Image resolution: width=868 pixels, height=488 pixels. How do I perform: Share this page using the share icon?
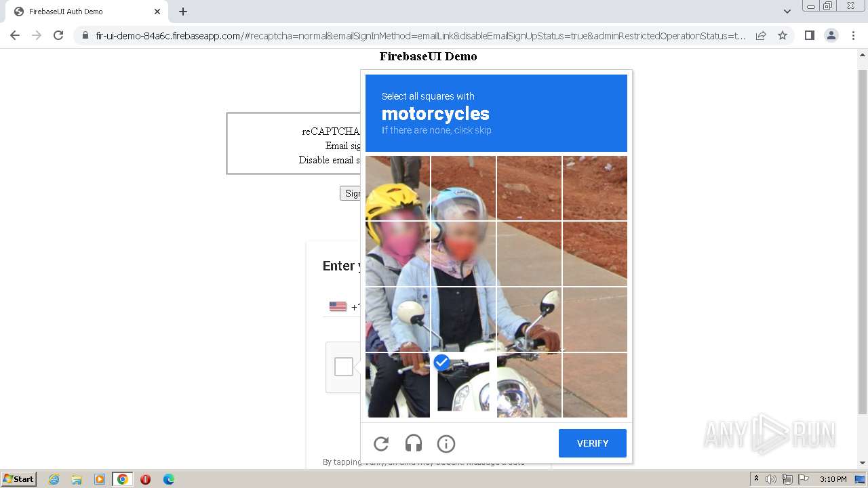[761, 35]
